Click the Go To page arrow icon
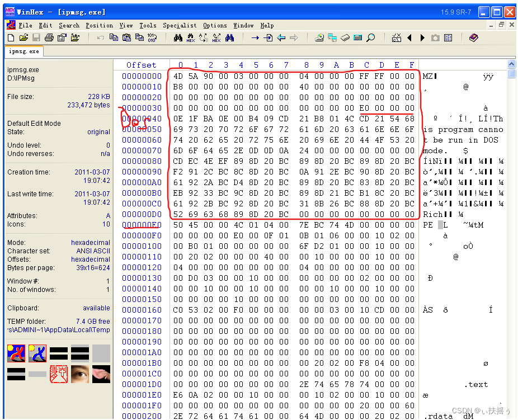Image resolution: width=518 pixels, height=420 pixels. click(x=268, y=38)
